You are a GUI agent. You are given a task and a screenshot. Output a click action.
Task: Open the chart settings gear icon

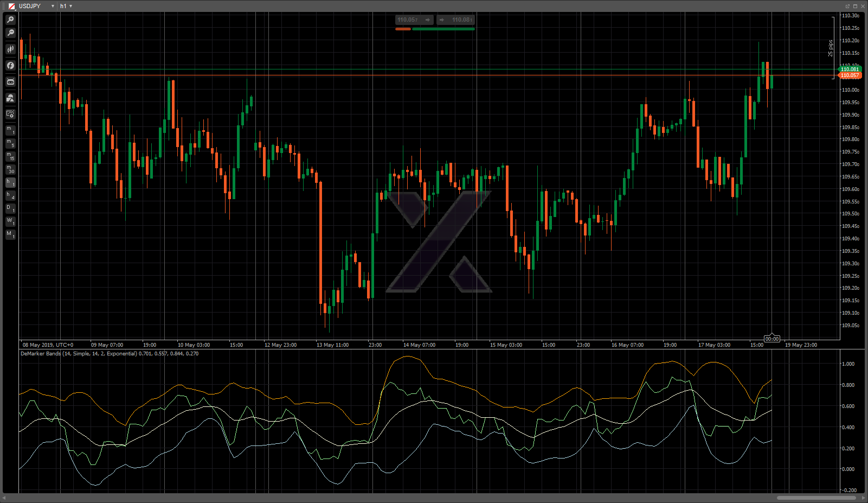[x=10, y=114]
